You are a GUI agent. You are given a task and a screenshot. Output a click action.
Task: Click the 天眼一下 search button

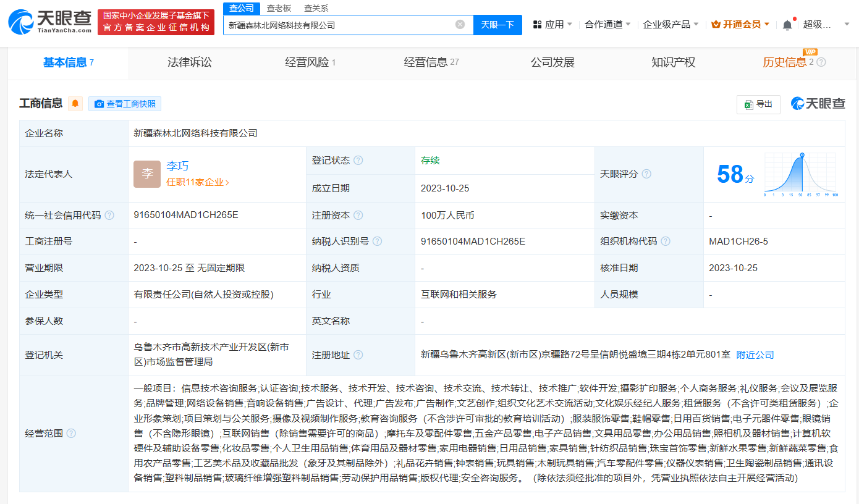[x=498, y=25]
